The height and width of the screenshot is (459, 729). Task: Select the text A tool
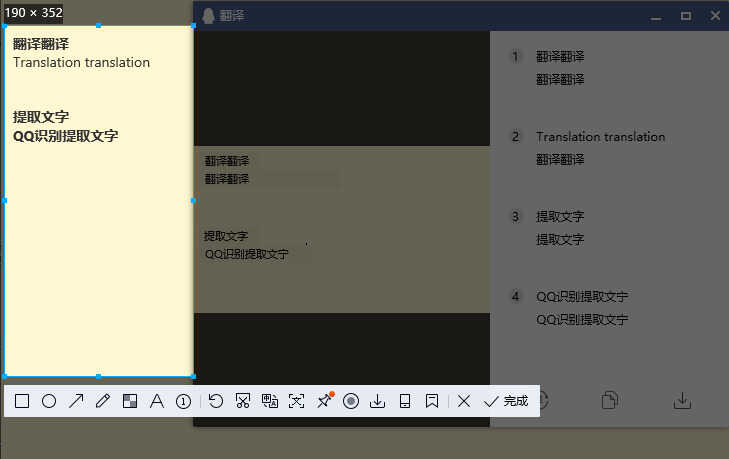click(157, 401)
